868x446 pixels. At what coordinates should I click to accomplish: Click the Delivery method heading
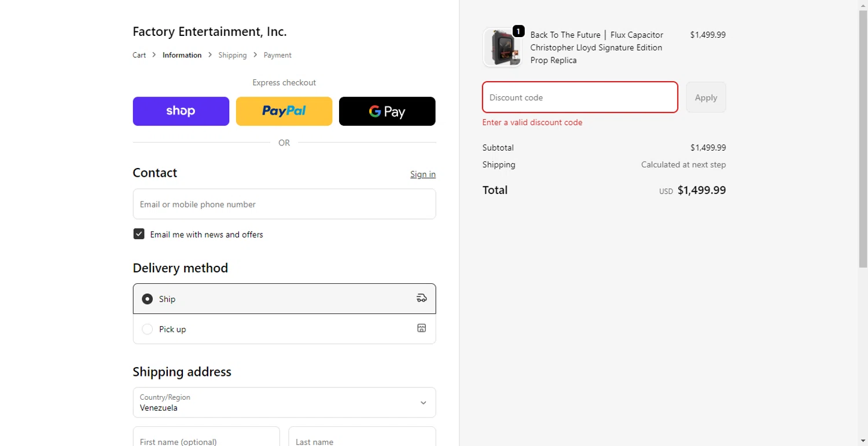coord(181,268)
